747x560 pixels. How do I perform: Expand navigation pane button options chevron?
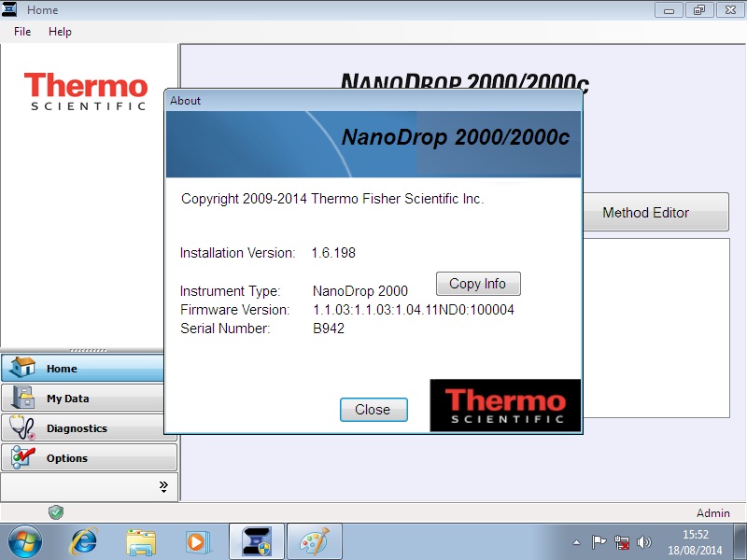[x=163, y=486]
